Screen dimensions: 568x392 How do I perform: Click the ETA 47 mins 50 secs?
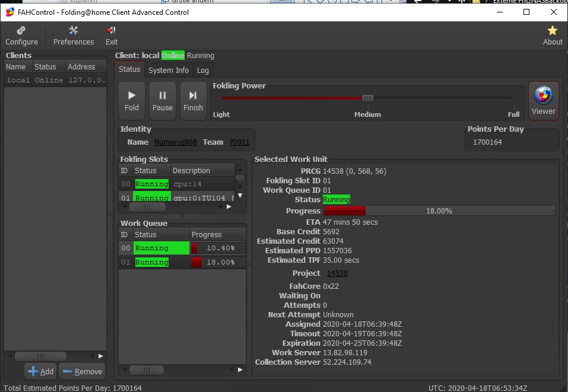(350, 222)
